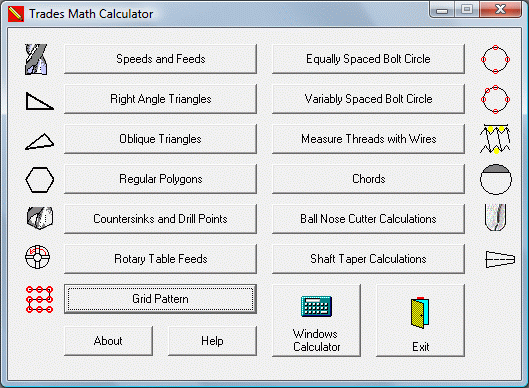Click the Exit door button

pos(420,321)
